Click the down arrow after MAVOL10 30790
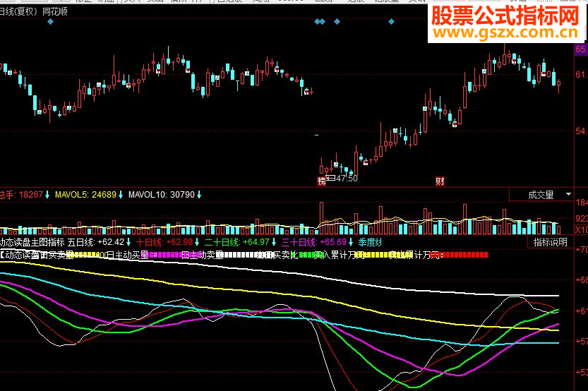Screen dimensions: 588x391 199,195
